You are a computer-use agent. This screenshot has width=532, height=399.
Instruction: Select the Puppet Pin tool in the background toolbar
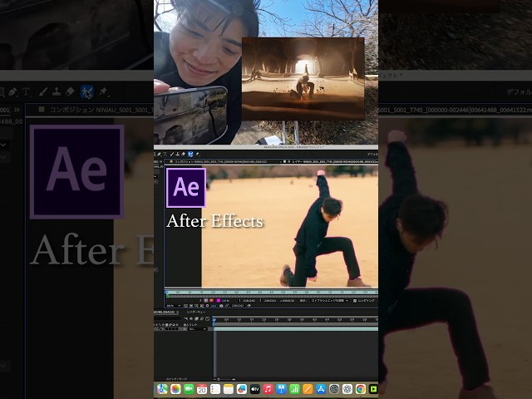(x=103, y=91)
